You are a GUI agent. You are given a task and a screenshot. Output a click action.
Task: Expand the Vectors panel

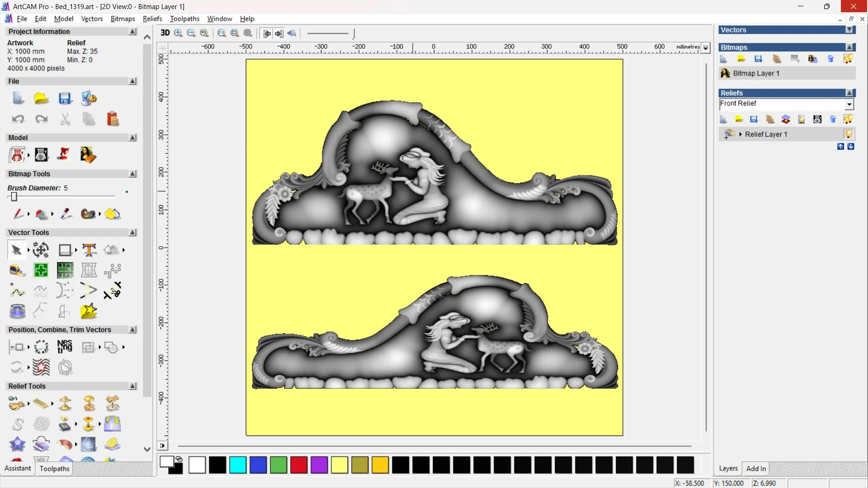click(x=849, y=30)
